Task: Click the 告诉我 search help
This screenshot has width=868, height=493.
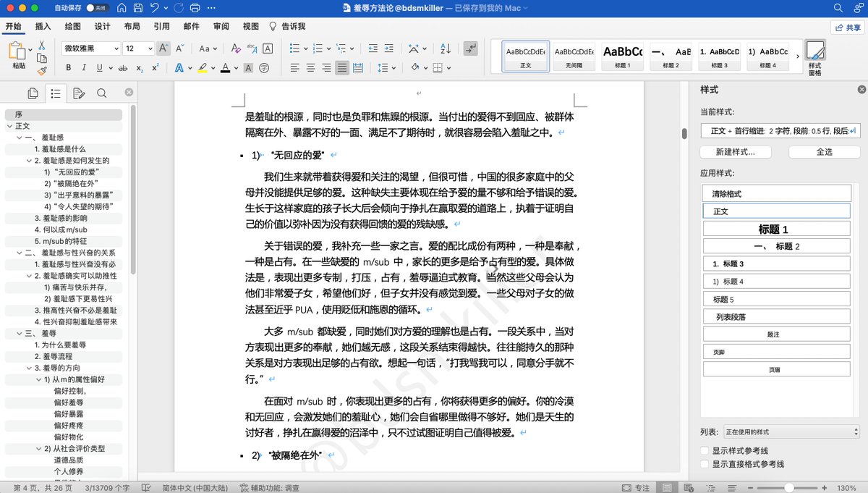Action: pos(286,26)
